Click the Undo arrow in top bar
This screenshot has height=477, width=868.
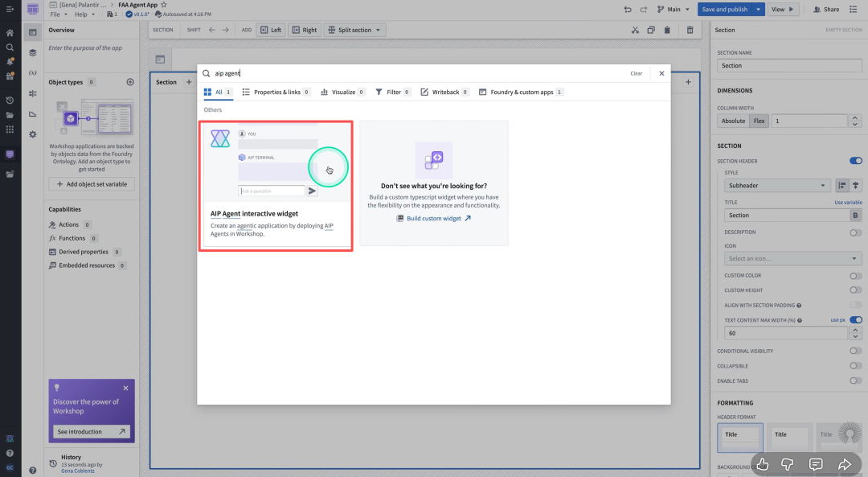click(627, 10)
